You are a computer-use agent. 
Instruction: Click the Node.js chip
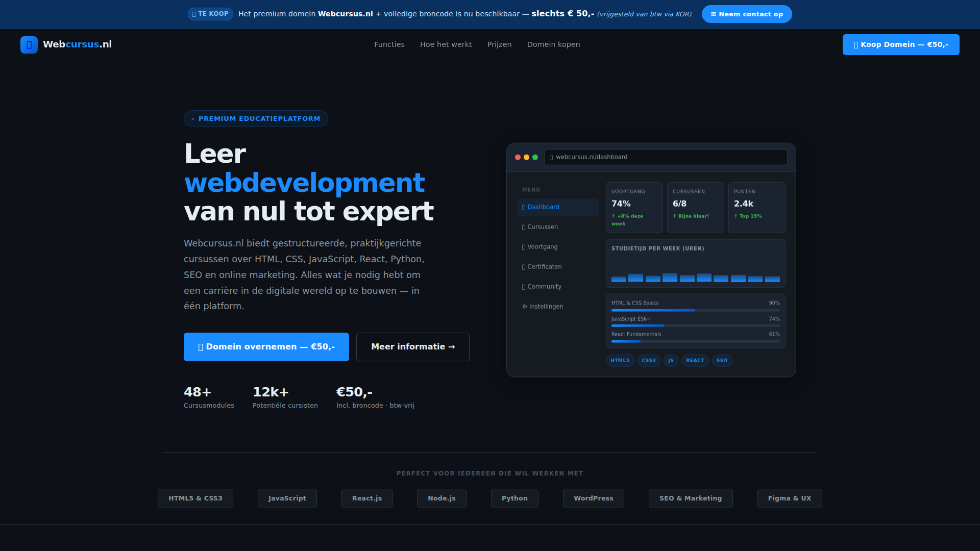[x=442, y=498]
